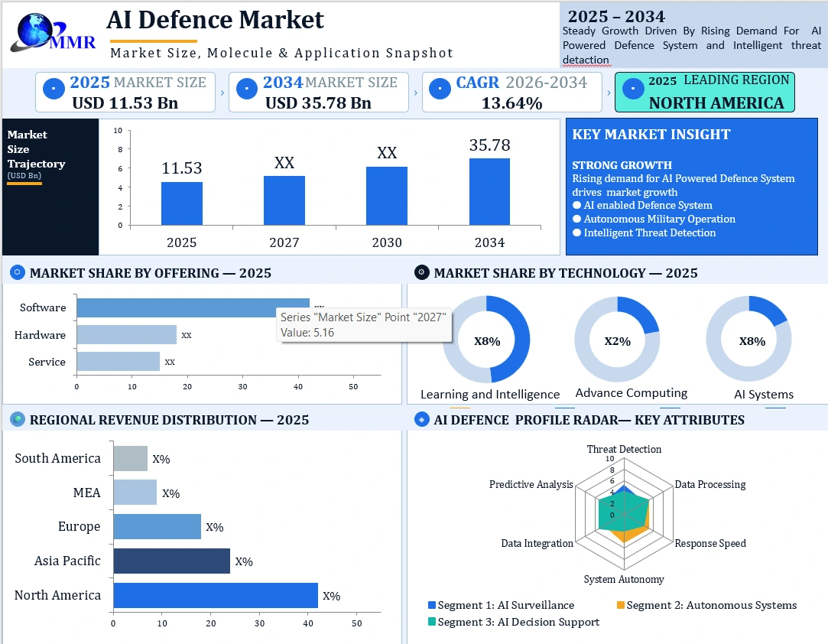Image resolution: width=828 pixels, height=644 pixels.
Task: Click the North America revenue bar
Action: tap(216, 595)
